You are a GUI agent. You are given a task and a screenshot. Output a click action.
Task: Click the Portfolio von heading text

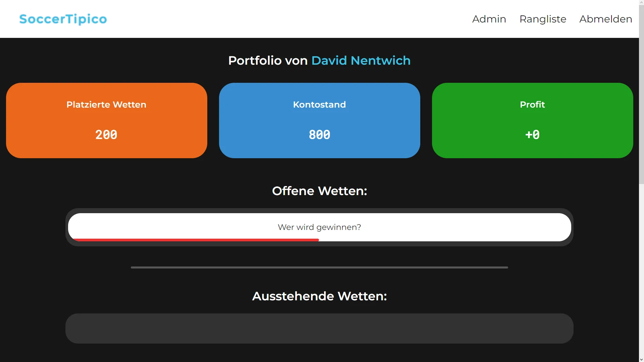pyautogui.click(x=268, y=61)
